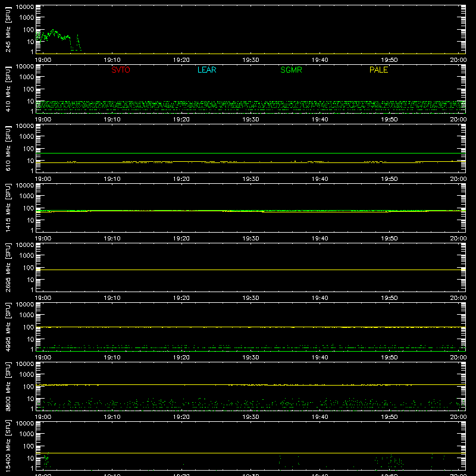Click 19:50 tick below the 610 MHz panel

(389, 179)
